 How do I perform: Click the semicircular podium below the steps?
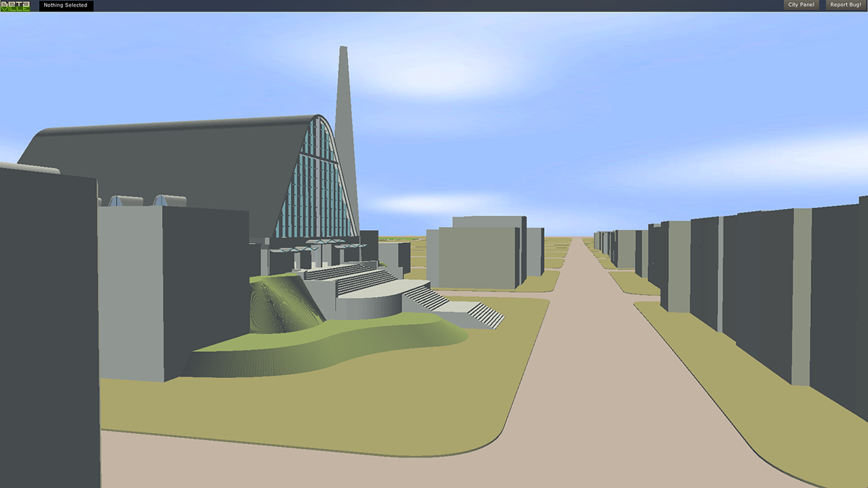pyautogui.click(x=369, y=302)
